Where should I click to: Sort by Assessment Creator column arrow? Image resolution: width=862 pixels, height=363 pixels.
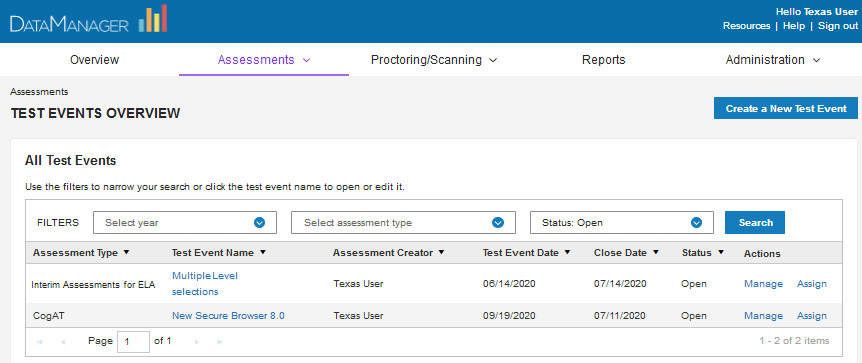click(x=441, y=252)
